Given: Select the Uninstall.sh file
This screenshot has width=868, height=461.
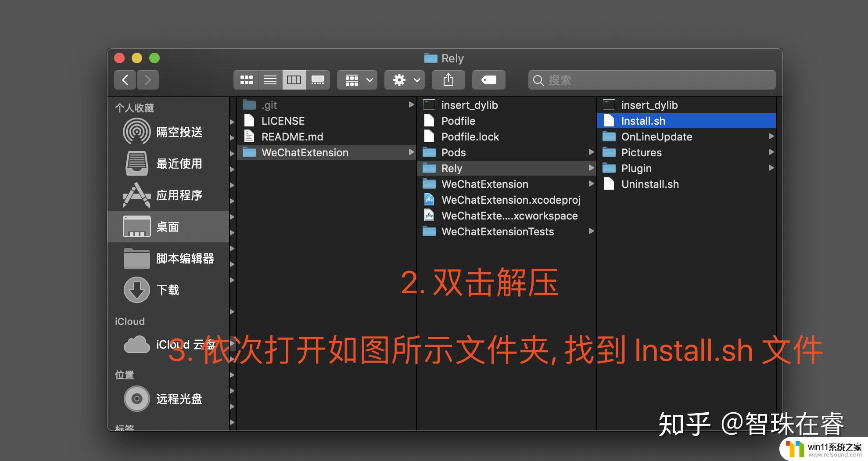Looking at the screenshot, I should pyautogui.click(x=686, y=184).
